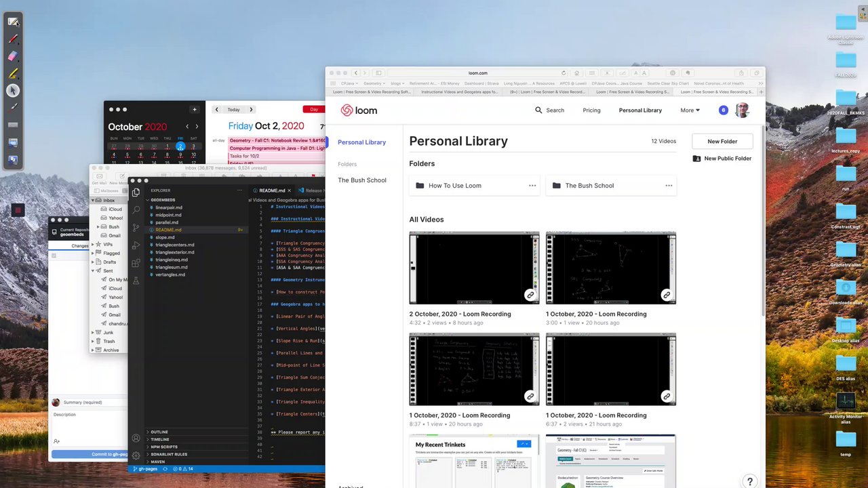Open the Activity Monitor alias on desktop

click(846, 409)
